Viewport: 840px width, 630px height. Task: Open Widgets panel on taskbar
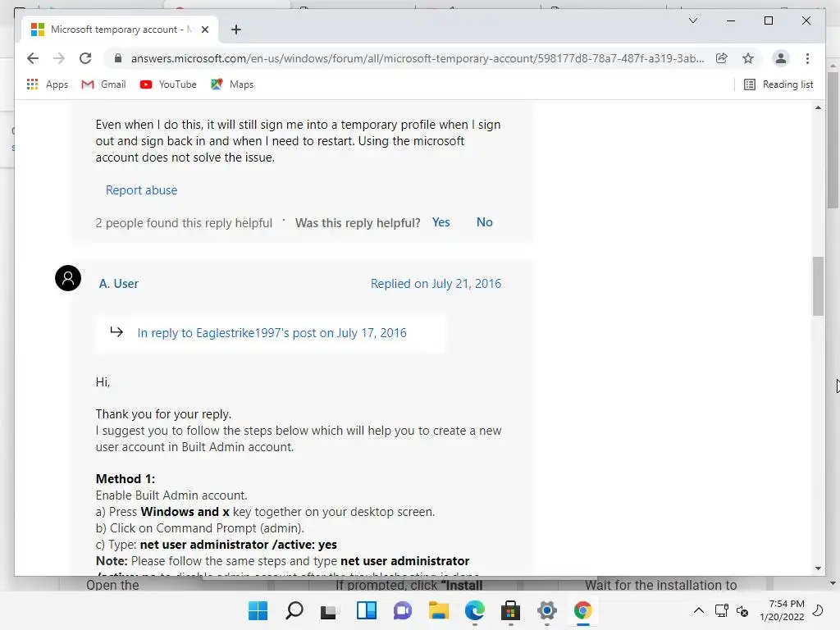367,610
